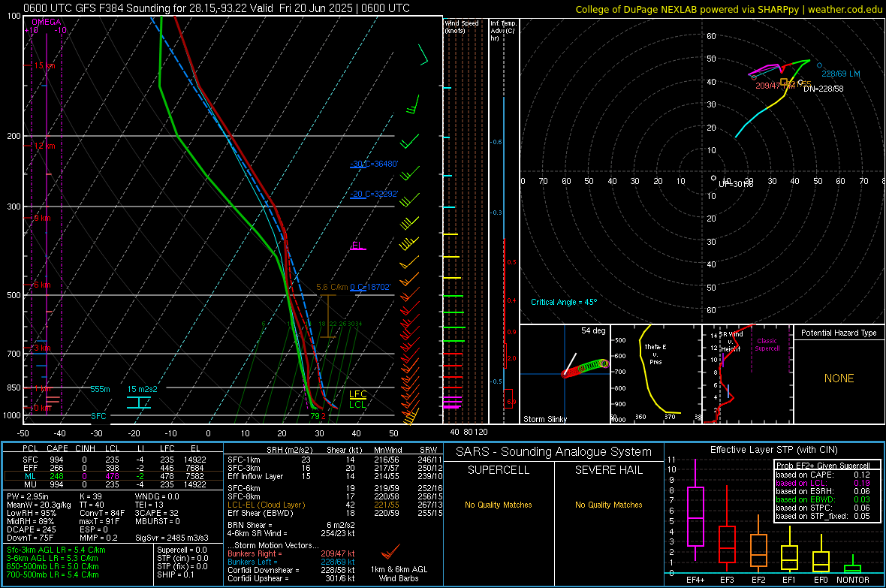Click the OMEGA label at top left
The width and height of the screenshot is (886, 588).
pyautogui.click(x=46, y=22)
